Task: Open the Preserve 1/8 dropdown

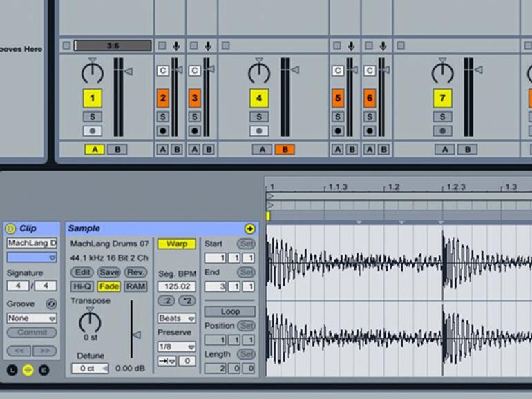Action: 176,347
